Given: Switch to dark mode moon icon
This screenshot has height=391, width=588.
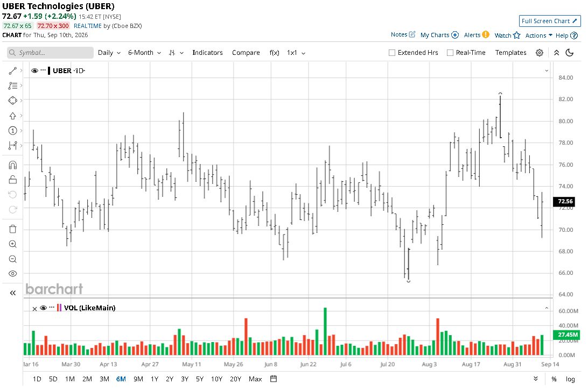Looking at the screenshot, I should click(x=570, y=53).
